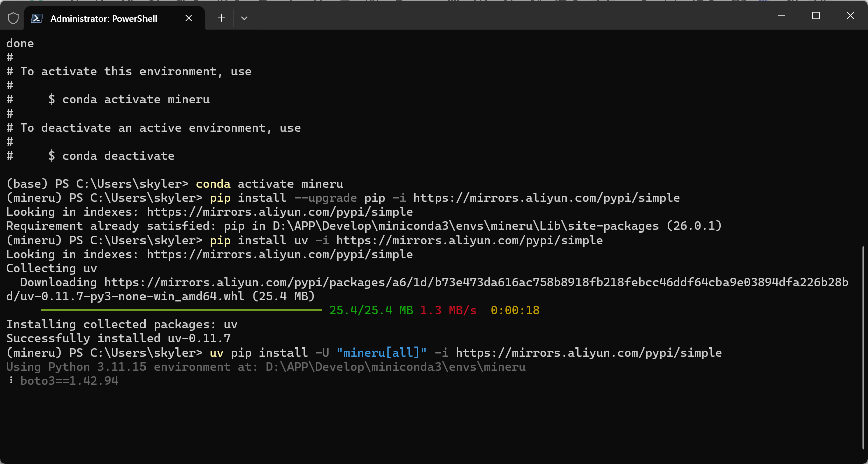Click the red 1.3 MB/s download speed

pyautogui.click(x=448, y=310)
